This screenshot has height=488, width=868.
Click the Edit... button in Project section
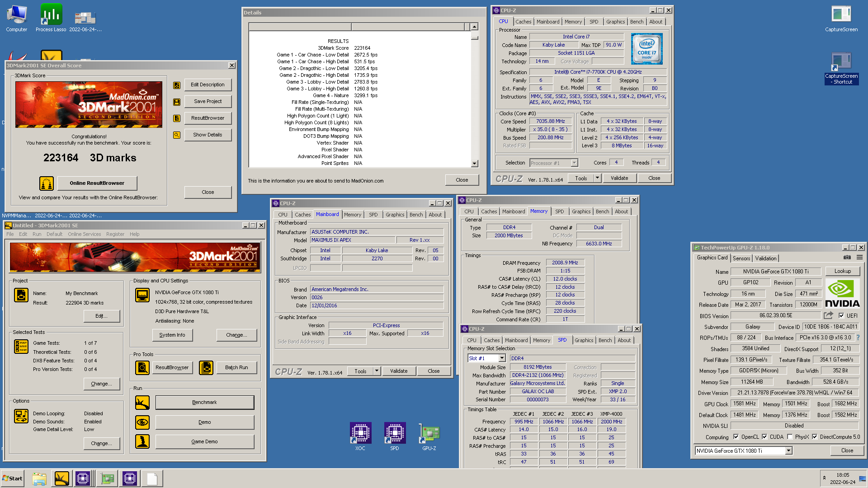[x=102, y=316]
